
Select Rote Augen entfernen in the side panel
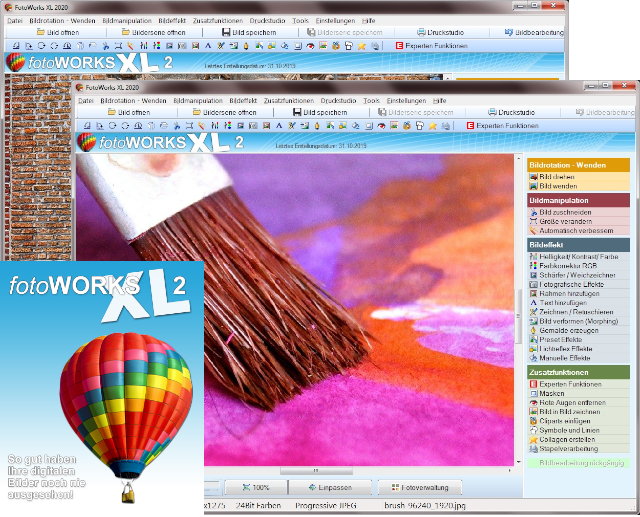[578, 403]
